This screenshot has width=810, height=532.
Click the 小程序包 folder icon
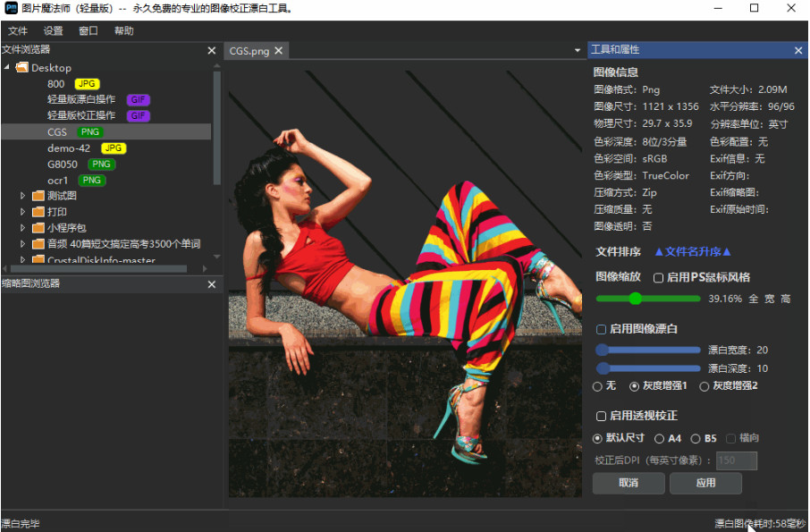(38, 228)
